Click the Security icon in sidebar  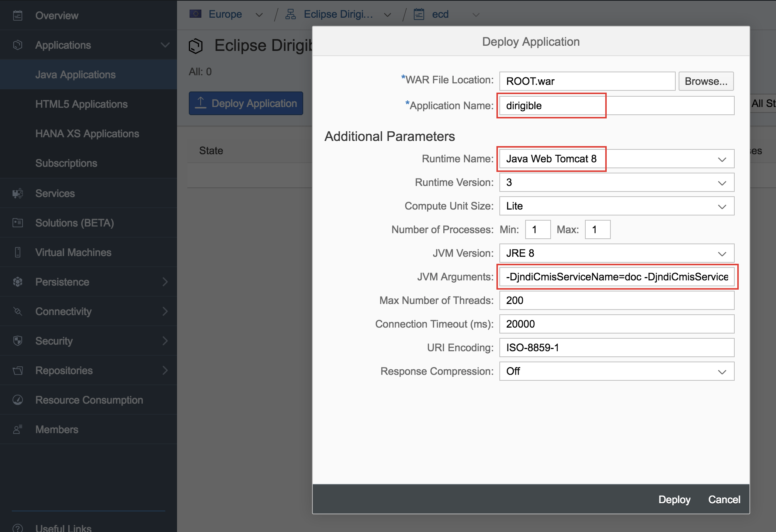coord(17,340)
